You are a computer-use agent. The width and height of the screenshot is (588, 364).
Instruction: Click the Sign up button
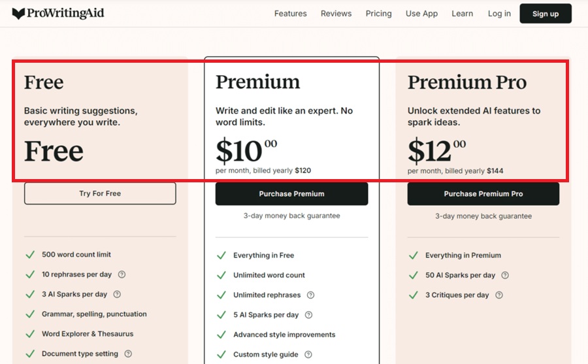(x=546, y=14)
